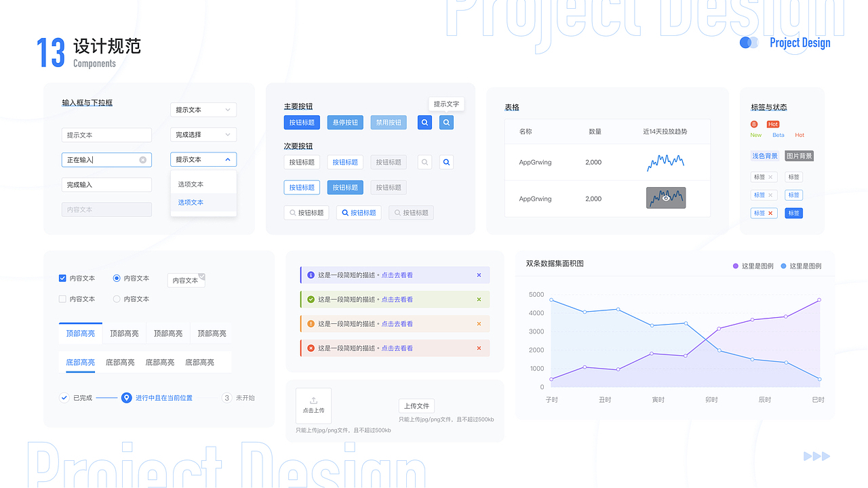The height and width of the screenshot is (488, 868).
Task: Check the empty 内容文本 checkbox
Action: point(63,299)
